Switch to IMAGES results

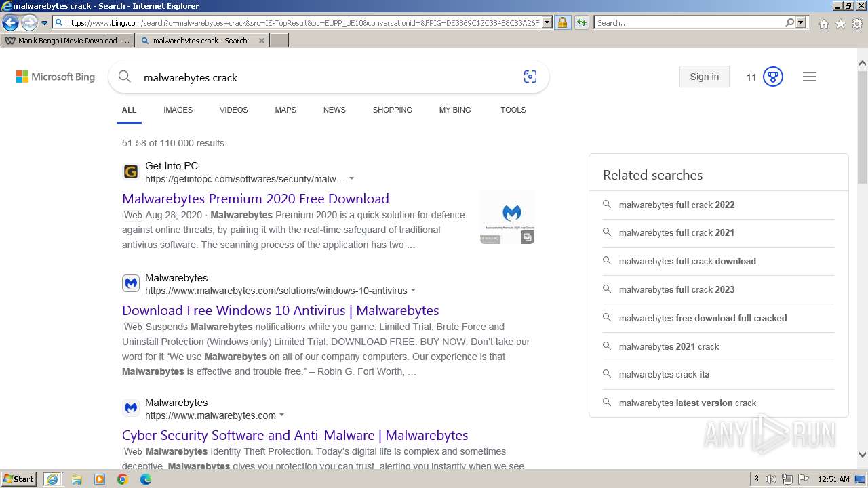pos(178,110)
